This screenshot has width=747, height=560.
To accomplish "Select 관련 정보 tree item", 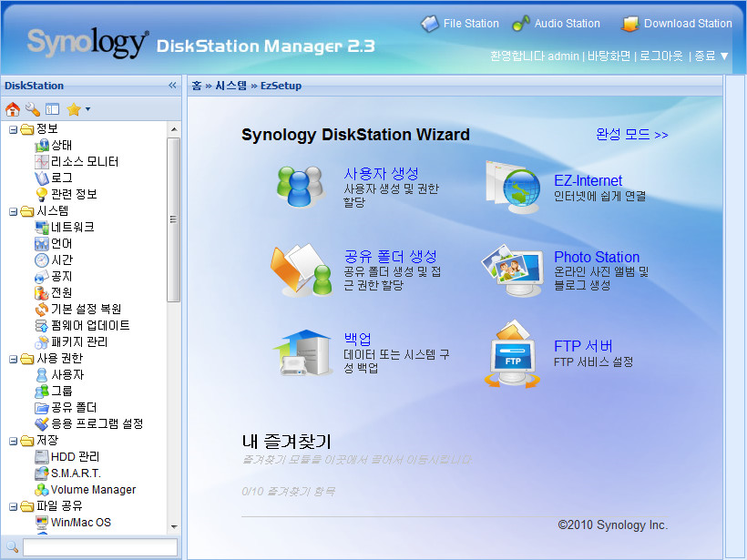I will [74, 194].
